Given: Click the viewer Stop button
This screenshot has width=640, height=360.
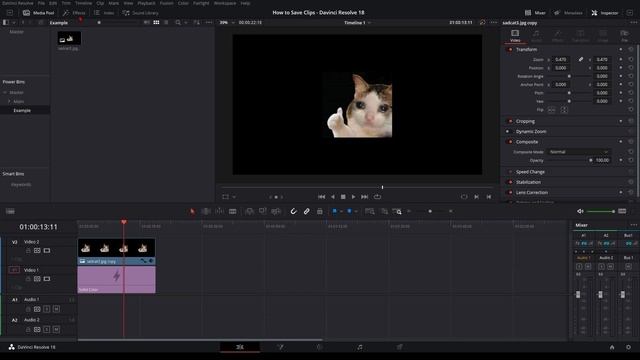Looking at the screenshot, I should 343,197.
